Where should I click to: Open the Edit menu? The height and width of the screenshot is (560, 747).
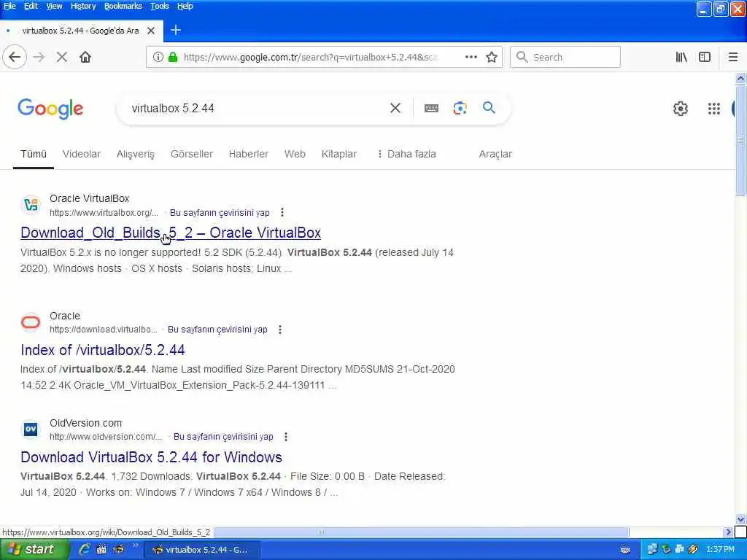[x=31, y=6]
